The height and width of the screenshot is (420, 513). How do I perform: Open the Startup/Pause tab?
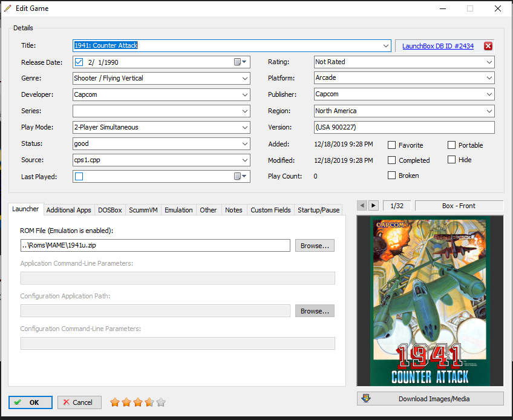[319, 210]
